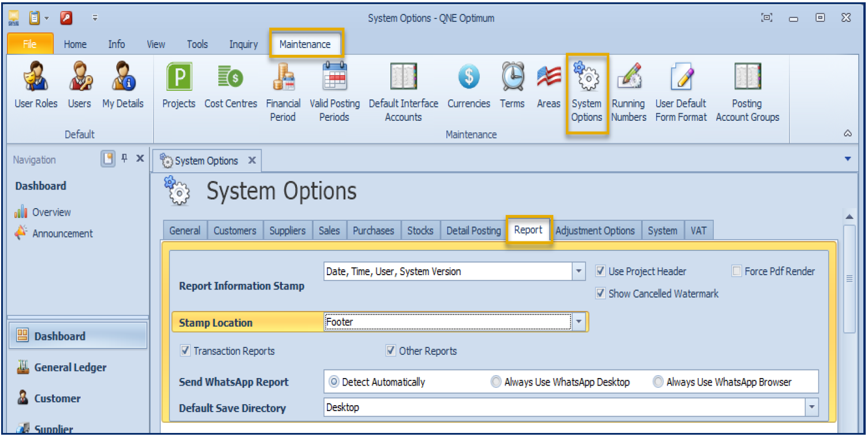Open Running Numbers in the ribbon

tap(628, 92)
